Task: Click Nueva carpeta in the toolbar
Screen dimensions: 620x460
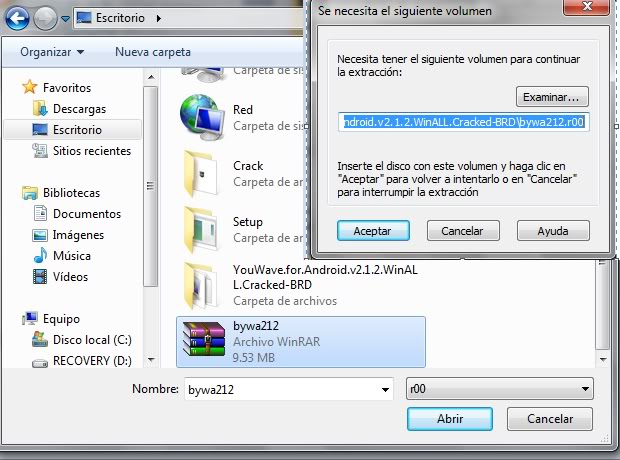Action: [153, 52]
